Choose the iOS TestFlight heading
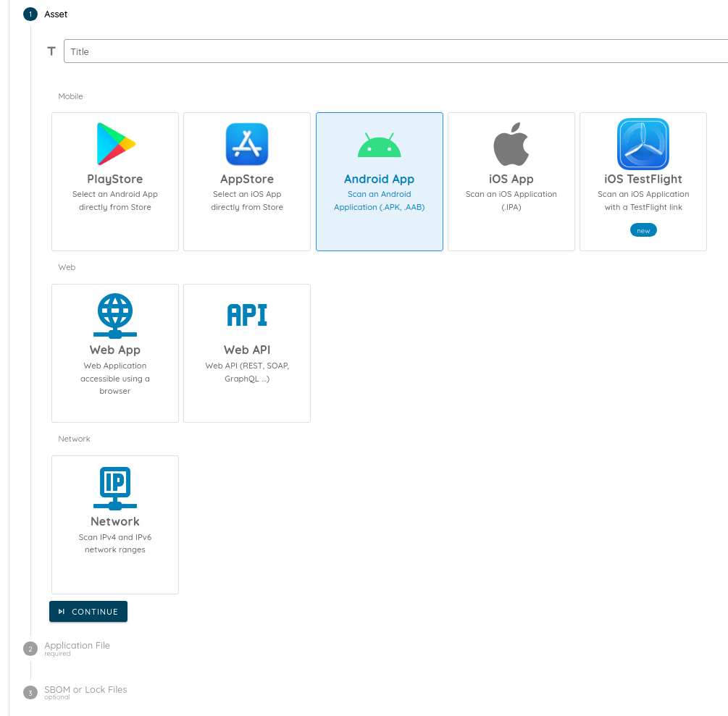Screen dimensions: 728x716 643,179
